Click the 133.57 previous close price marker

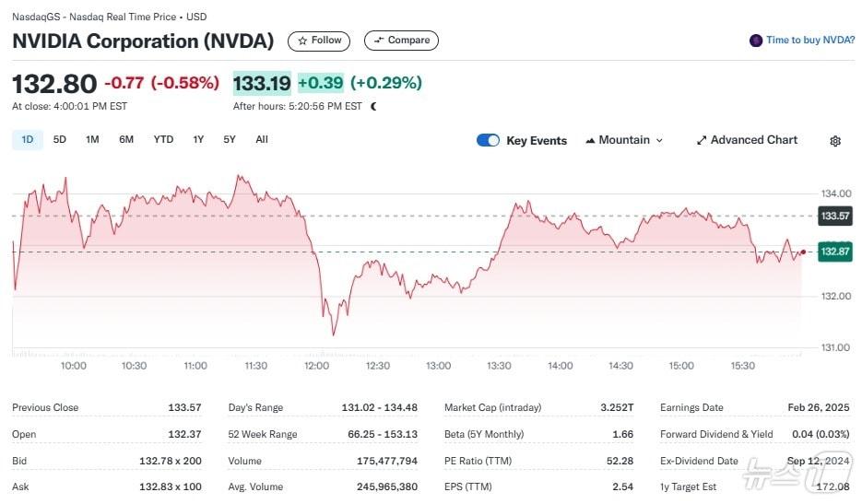click(x=834, y=217)
